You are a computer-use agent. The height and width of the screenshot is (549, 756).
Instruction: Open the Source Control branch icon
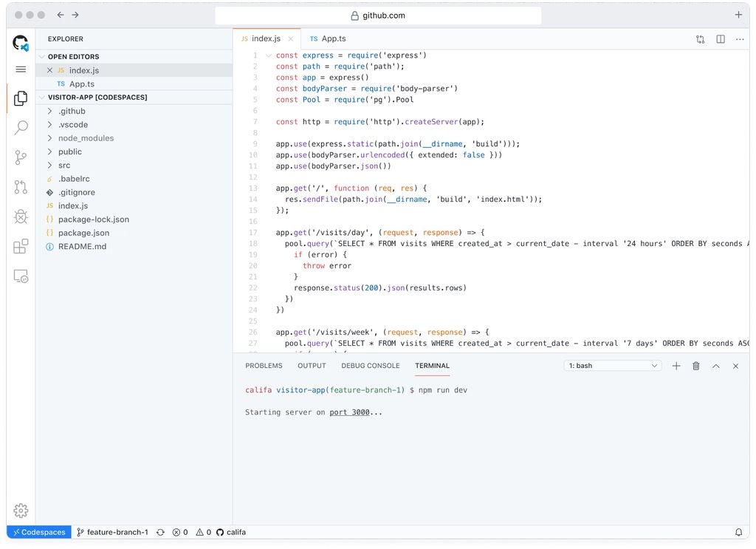(x=21, y=157)
